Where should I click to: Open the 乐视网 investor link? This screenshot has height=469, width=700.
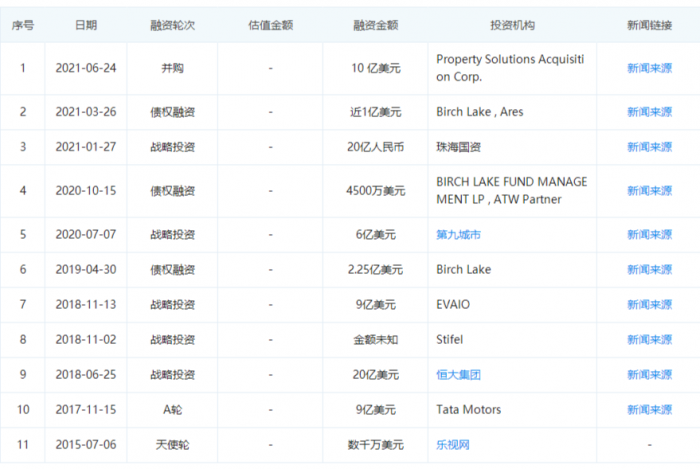(453, 444)
